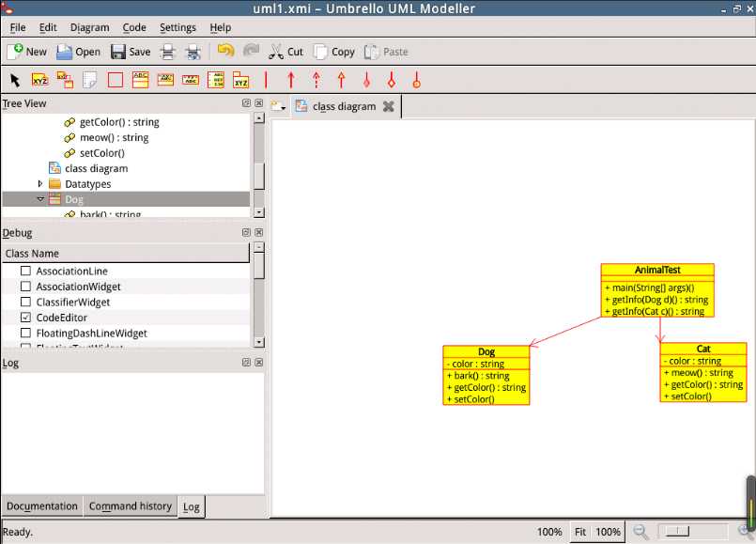This screenshot has width=756, height=544.
Task: Undo the last action
Action: click(225, 51)
